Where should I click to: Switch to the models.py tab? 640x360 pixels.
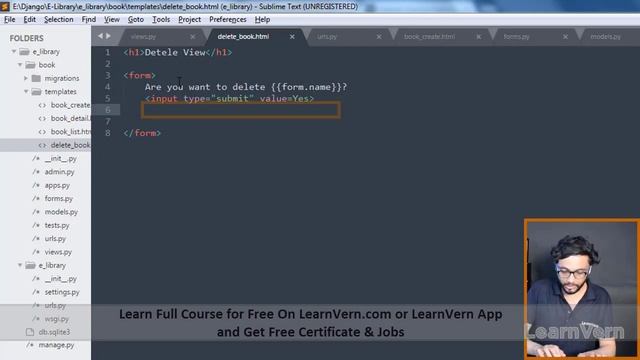pos(605,37)
